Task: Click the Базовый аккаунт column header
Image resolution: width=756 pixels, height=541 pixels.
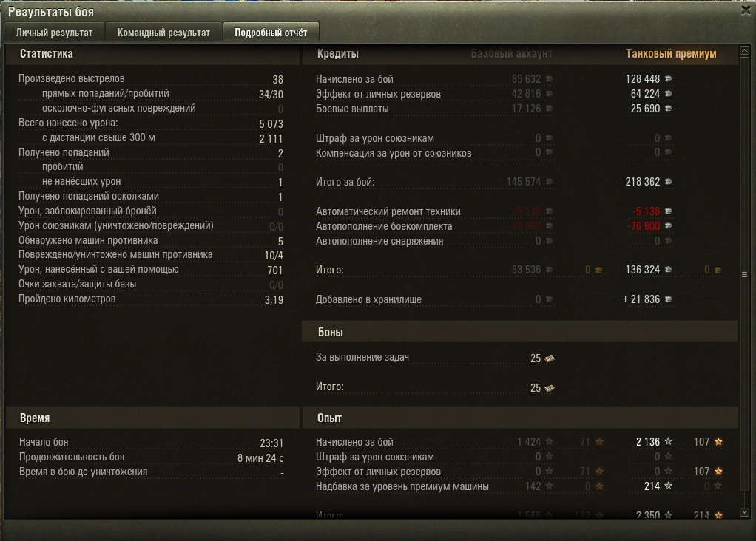Action: [512, 53]
